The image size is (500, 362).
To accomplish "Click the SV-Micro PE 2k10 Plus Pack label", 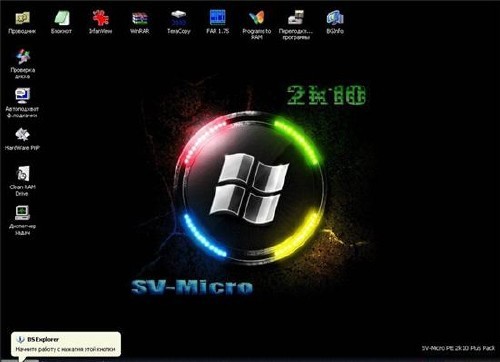I will (x=458, y=348).
